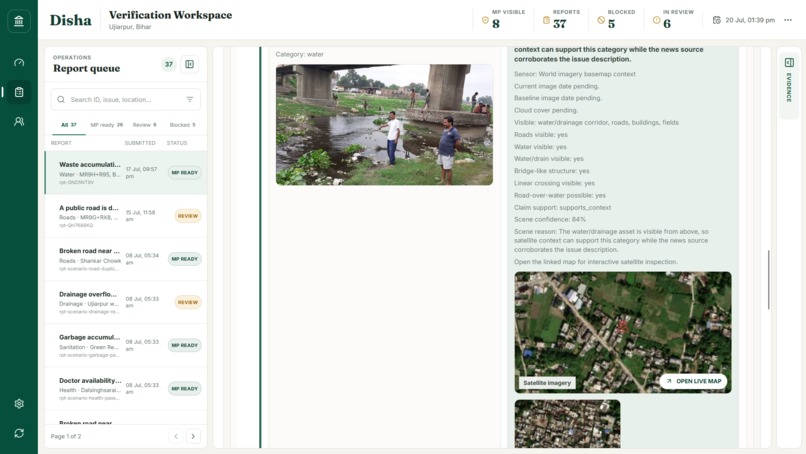Open the Waste accumulation report row
Image resolution: width=806 pixels, height=454 pixels.
pos(126,173)
